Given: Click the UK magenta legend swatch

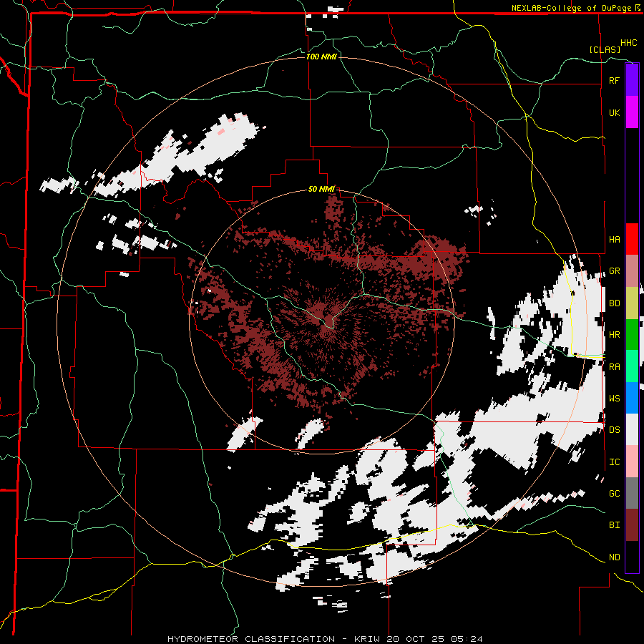Looking at the screenshot, I should pos(632,112).
